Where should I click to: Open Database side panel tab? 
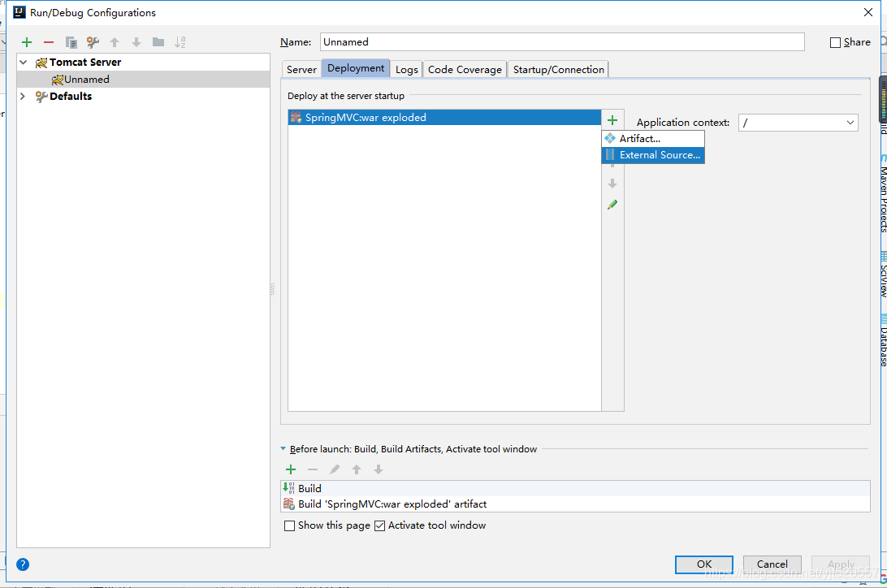tap(883, 341)
